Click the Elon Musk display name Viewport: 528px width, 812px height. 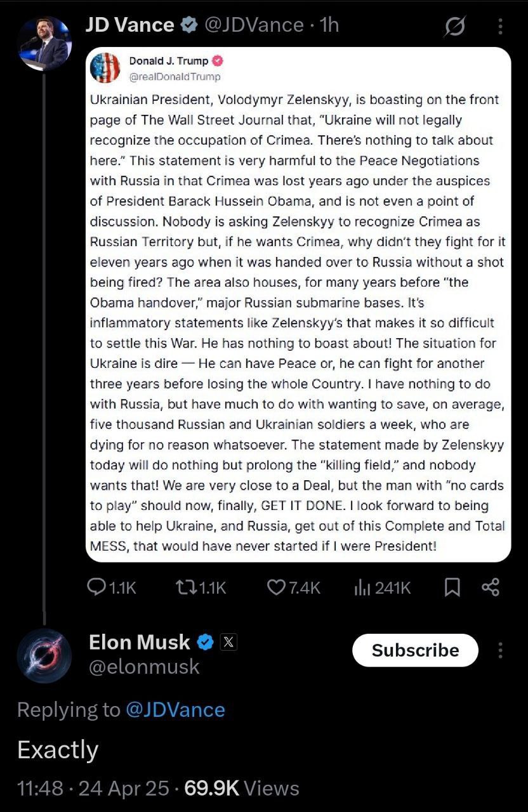click(139, 642)
